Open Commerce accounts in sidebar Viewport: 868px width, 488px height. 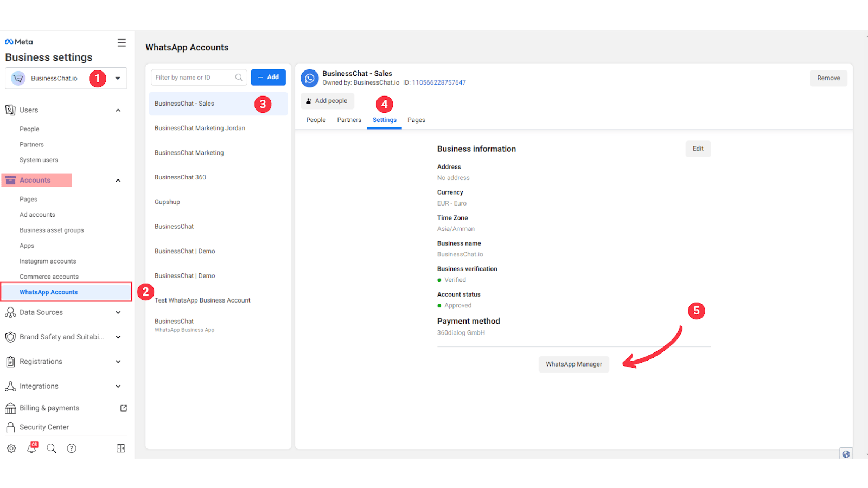tap(49, 277)
